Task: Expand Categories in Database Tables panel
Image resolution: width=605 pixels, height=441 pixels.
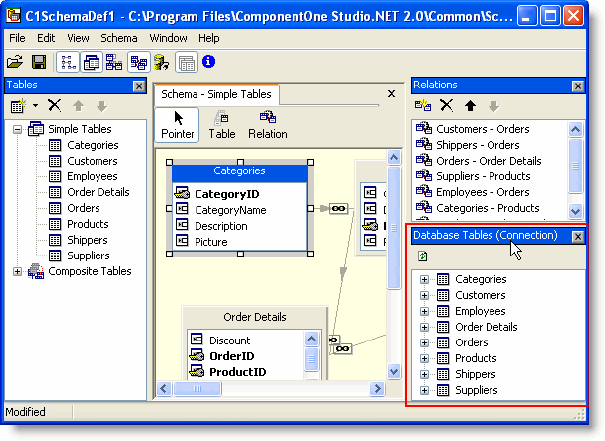Action: click(x=425, y=280)
